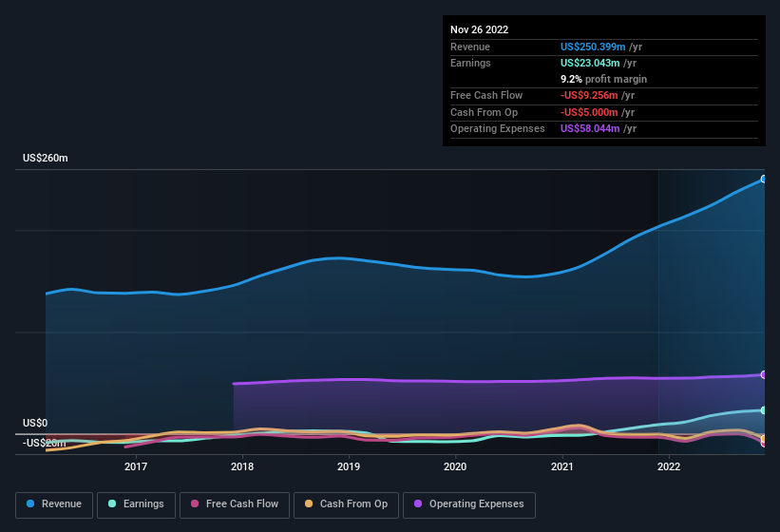
Task: Toggle the Cash From Op legend button
Action: [x=346, y=504]
